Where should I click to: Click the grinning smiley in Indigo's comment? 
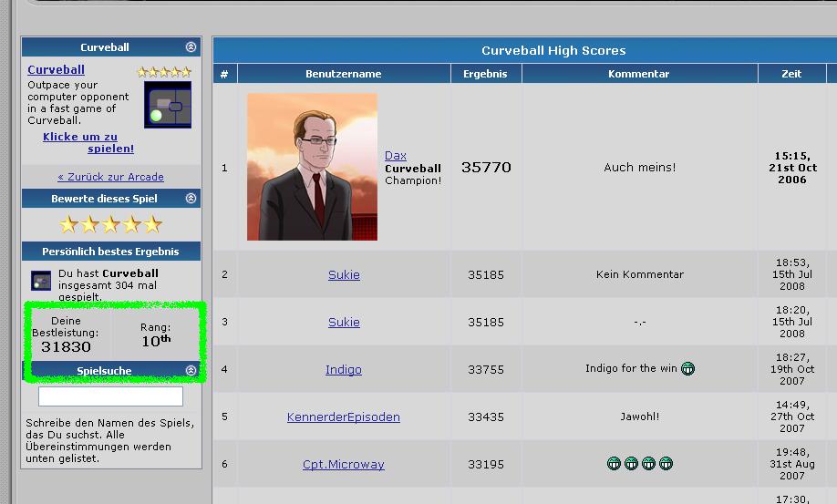click(x=687, y=369)
